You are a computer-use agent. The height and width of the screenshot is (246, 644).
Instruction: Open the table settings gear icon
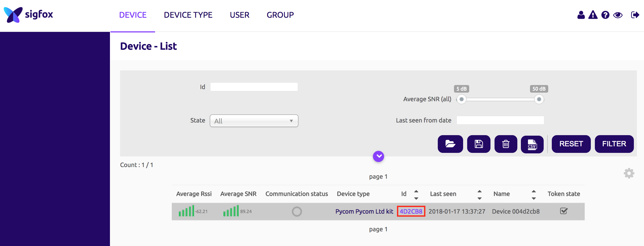pos(629,173)
